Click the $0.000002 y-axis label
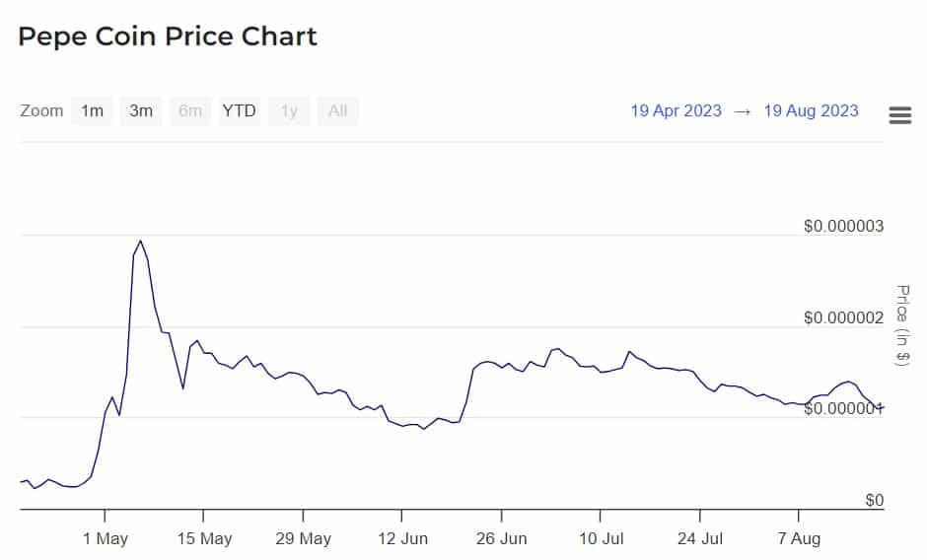The image size is (927, 560). [x=843, y=317]
